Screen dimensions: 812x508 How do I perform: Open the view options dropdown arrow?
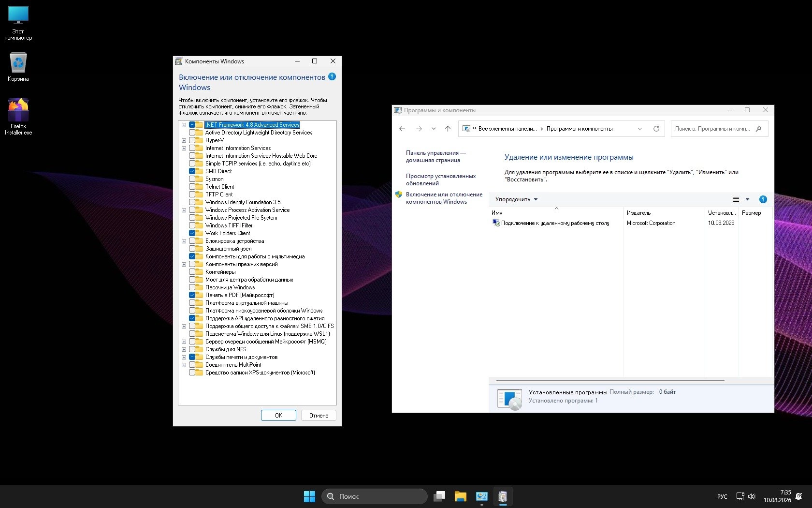click(x=747, y=199)
